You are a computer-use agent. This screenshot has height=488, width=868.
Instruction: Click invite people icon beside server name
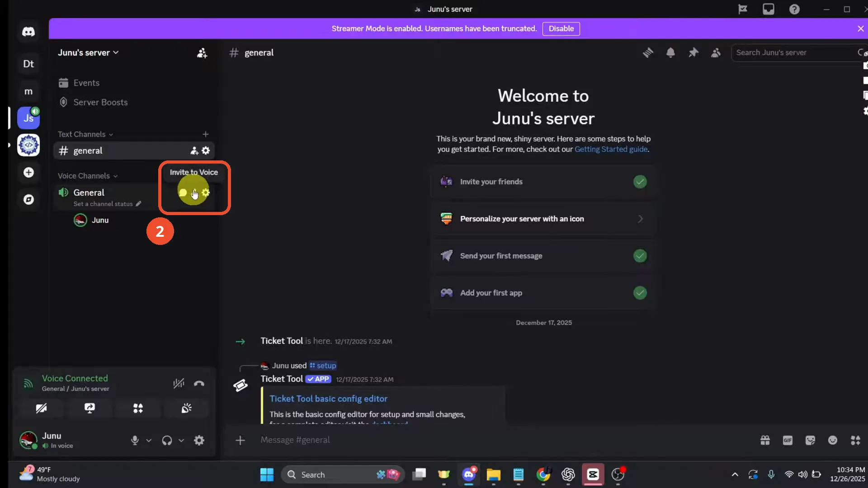(x=202, y=53)
